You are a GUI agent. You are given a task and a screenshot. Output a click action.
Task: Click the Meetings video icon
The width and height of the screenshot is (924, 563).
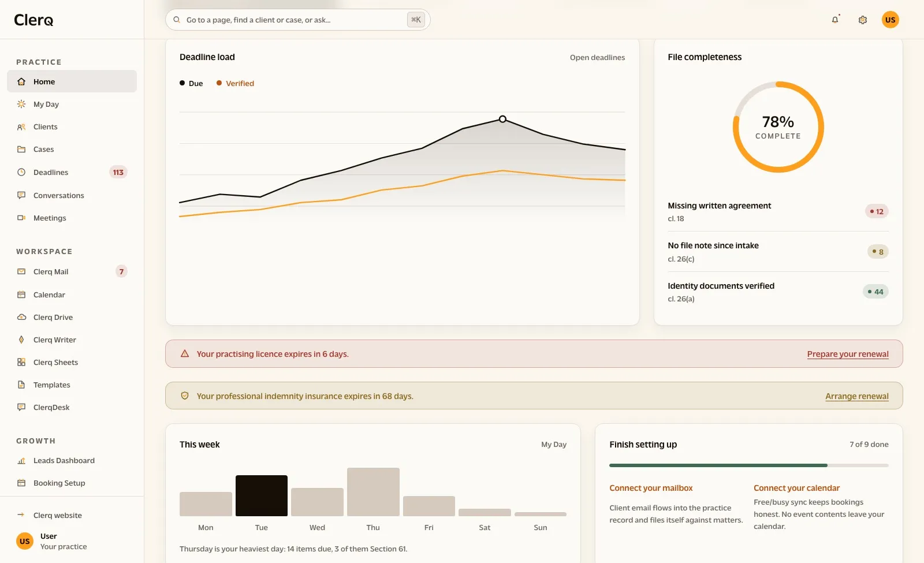[x=21, y=218]
